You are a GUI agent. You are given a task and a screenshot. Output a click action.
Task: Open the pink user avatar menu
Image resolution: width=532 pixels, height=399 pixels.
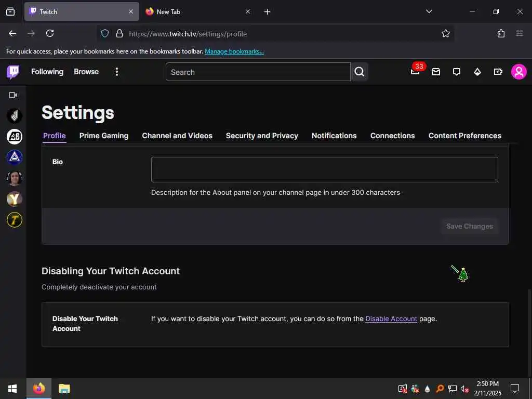(519, 72)
